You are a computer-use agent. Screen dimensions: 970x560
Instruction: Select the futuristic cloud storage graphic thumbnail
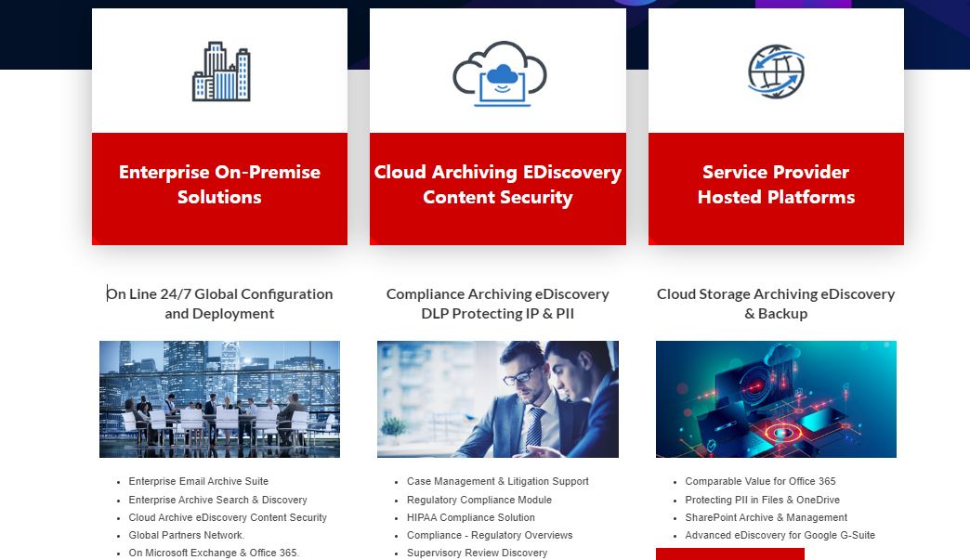pos(776,398)
